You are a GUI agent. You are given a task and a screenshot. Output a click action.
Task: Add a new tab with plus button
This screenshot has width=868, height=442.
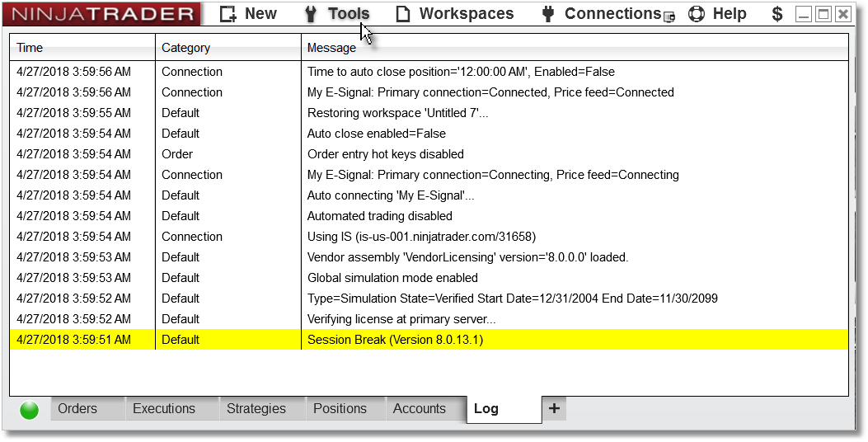554,409
